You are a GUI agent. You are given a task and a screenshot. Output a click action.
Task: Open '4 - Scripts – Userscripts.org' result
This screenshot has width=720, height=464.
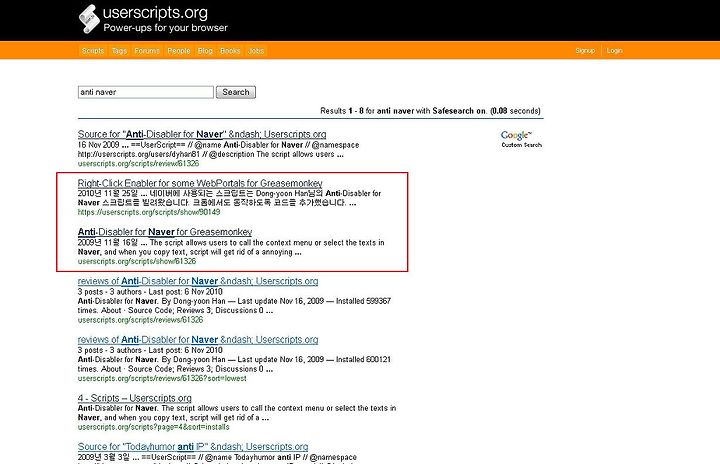coord(135,398)
